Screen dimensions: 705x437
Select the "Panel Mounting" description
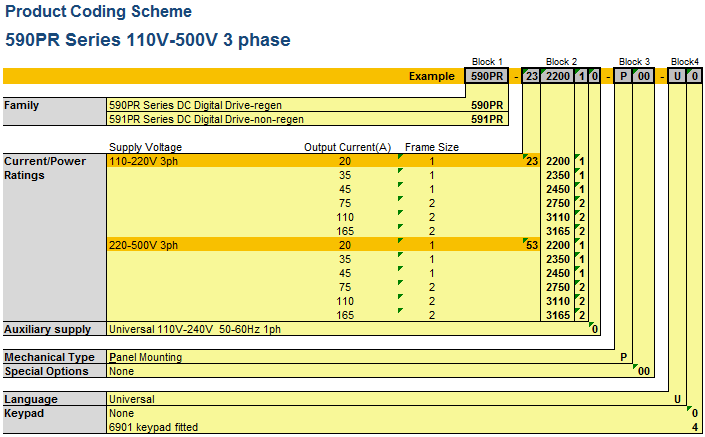coord(145,357)
